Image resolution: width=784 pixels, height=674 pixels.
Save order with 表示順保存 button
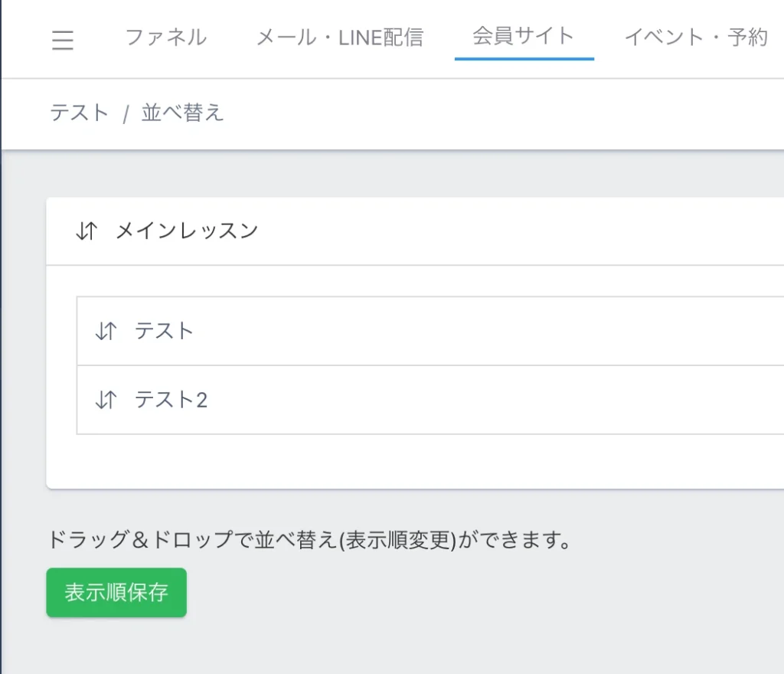tap(116, 593)
